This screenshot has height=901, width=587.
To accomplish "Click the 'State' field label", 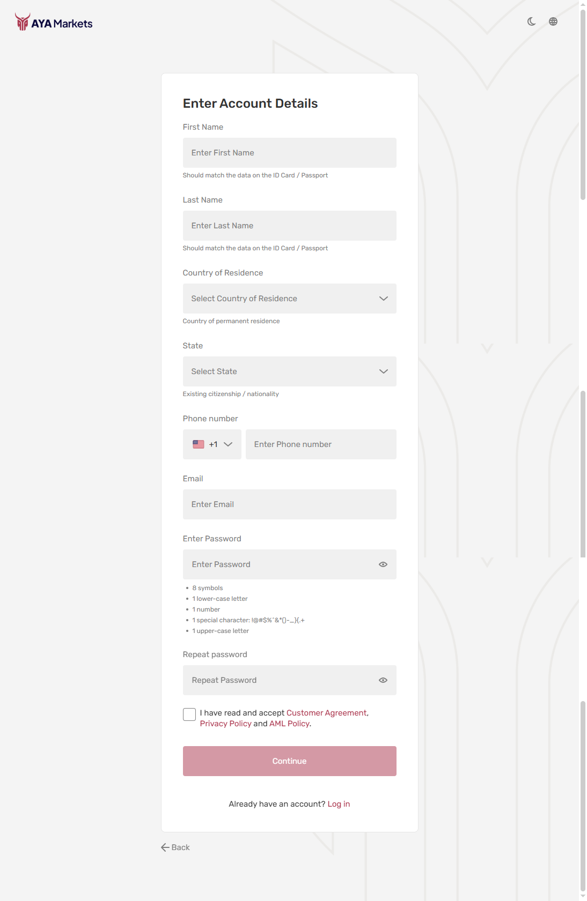I will 193,346.
